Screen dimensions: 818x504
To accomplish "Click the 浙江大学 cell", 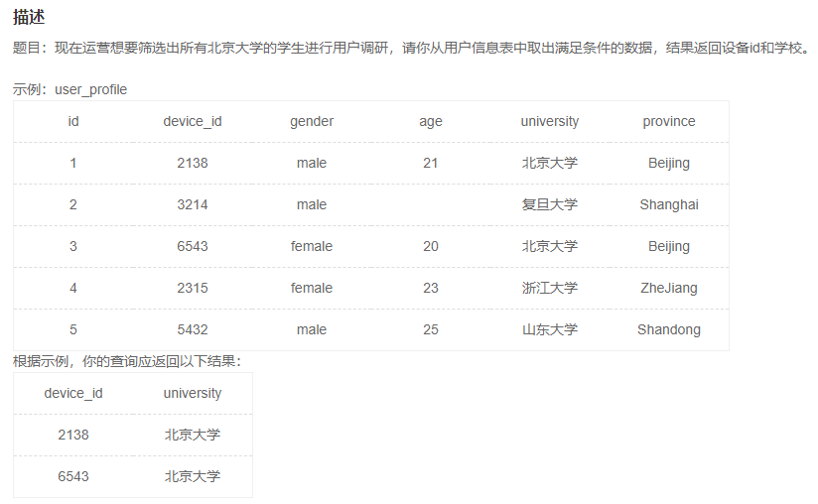I will pyautogui.click(x=550, y=289).
